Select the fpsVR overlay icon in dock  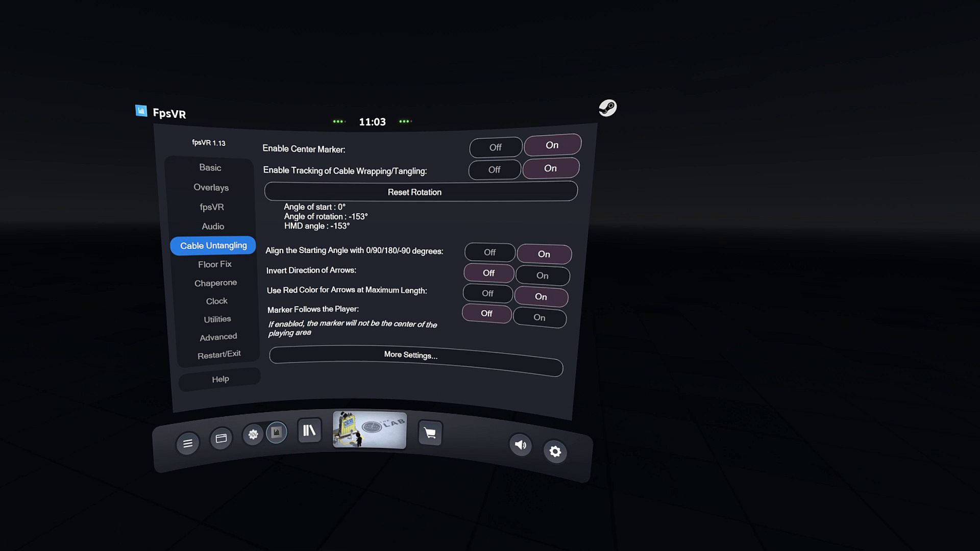pyautogui.click(x=277, y=433)
